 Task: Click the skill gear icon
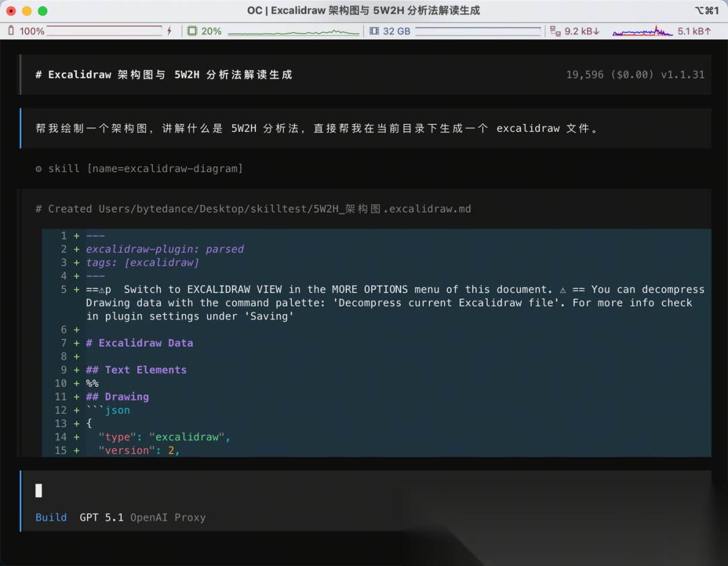click(x=38, y=168)
